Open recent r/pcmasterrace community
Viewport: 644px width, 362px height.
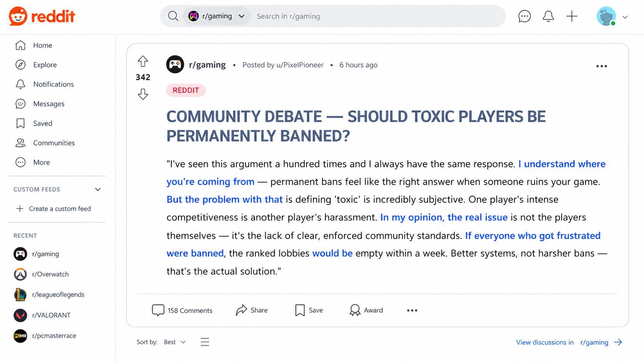click(x=45, y=335)
